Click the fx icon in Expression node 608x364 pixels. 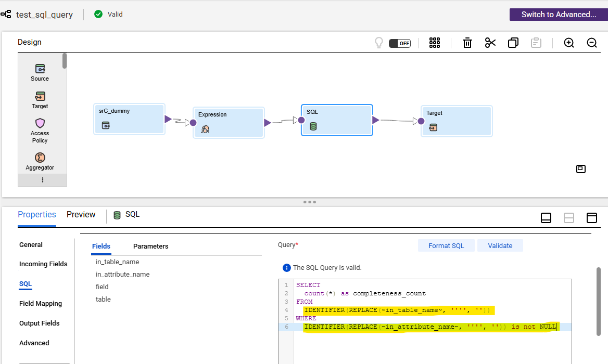point(205,129)
